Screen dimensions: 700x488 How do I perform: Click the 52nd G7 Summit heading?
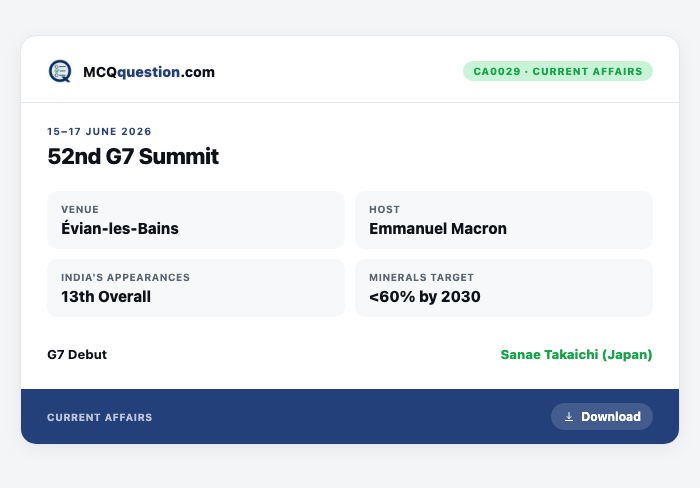133,156
